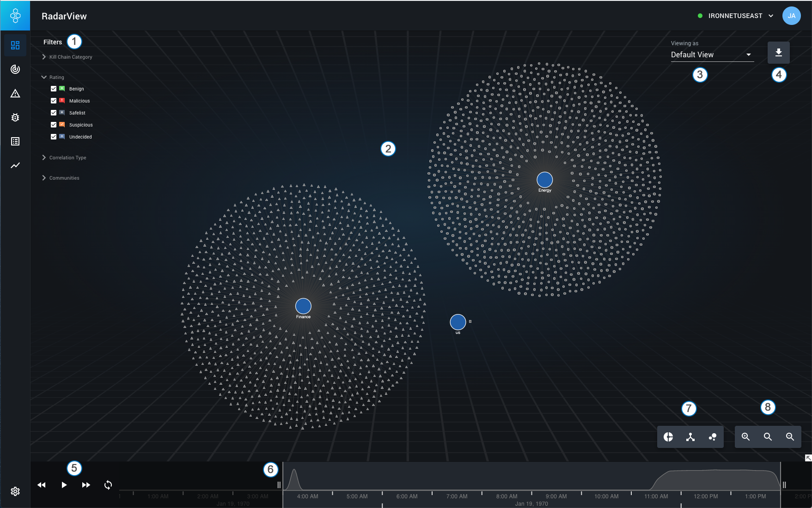
Task: Click the download export icon
Action: [x=778, y=53]
